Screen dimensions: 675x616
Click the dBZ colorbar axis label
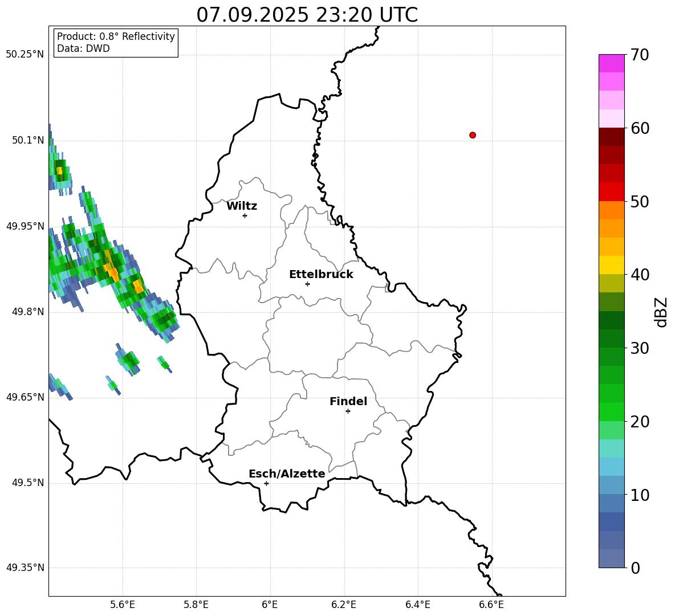click(662, 312)
